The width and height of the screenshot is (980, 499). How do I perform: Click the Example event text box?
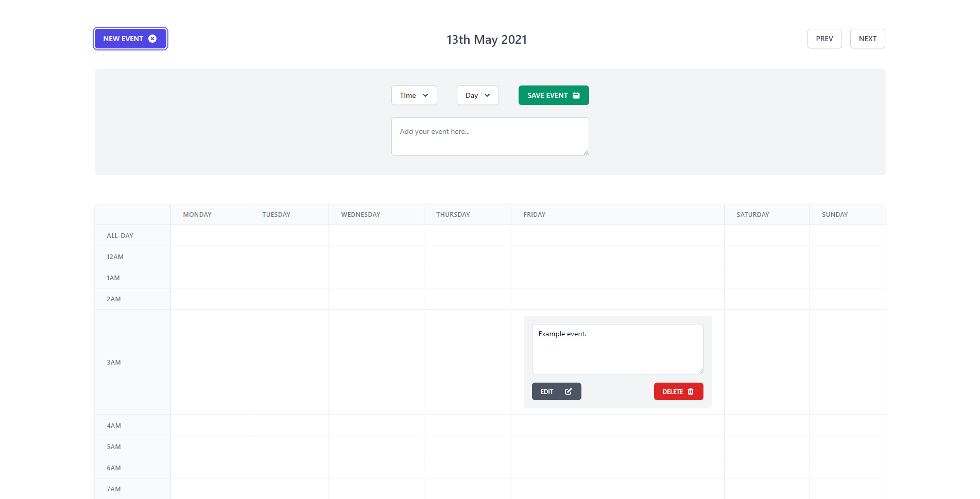coord(617,349)
